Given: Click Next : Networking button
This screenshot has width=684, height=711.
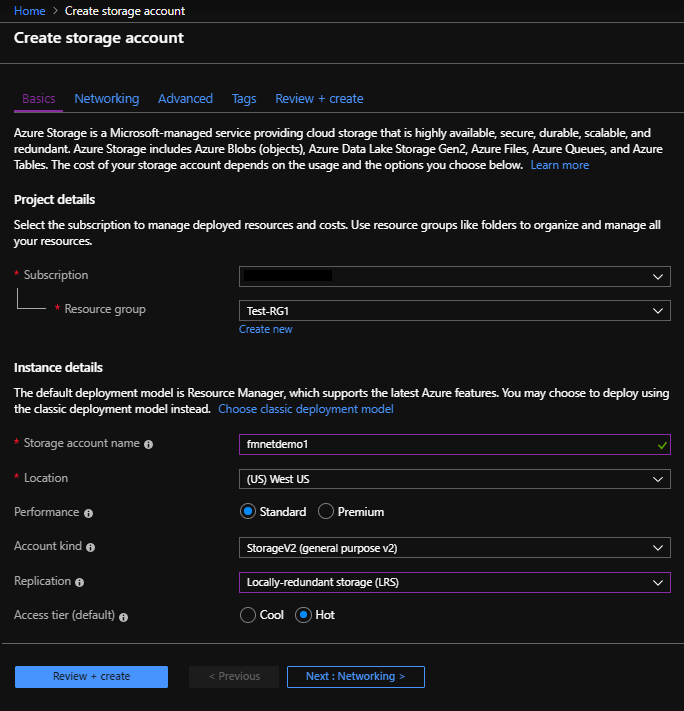Looking at the screenshot, I should [356, 677].
